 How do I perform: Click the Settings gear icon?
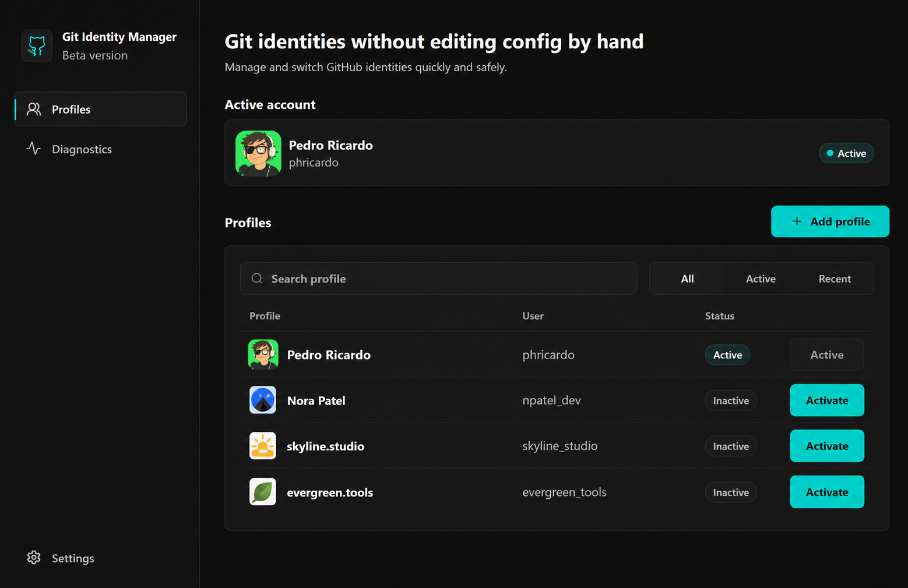pyautogui.click(x=34, y=558)
